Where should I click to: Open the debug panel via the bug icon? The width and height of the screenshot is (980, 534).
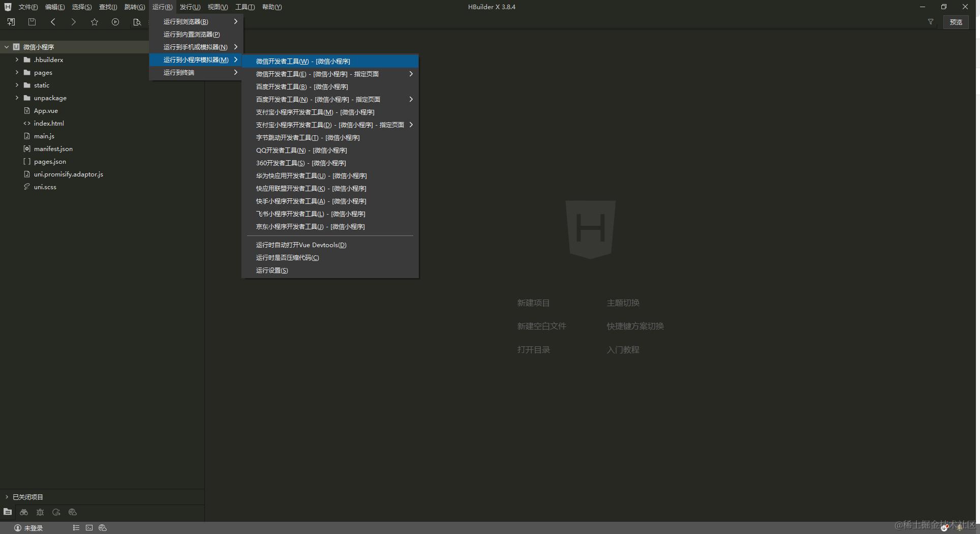40,512
